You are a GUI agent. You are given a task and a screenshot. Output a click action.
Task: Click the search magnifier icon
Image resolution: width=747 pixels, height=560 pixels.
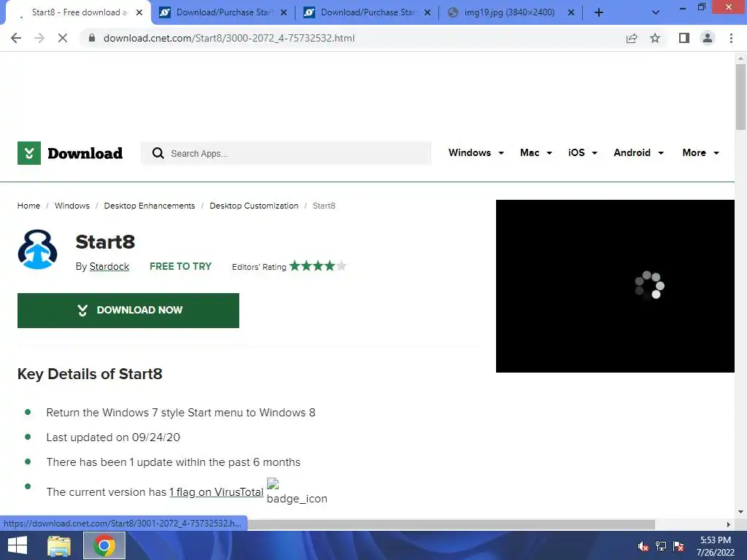(x=158, y=153)
